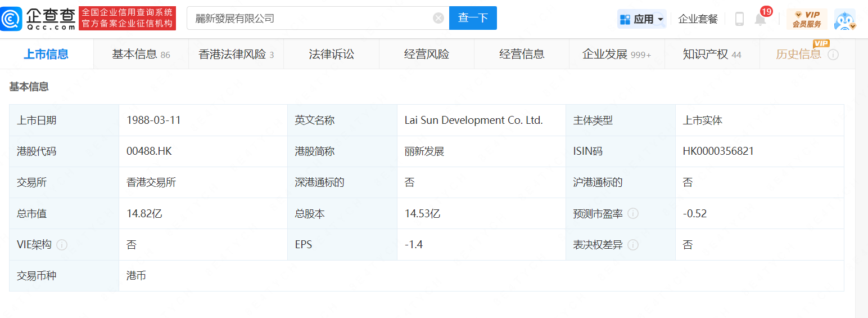Click into the company name search field
This screenshot has height=318, width=868.
[309, 18]
